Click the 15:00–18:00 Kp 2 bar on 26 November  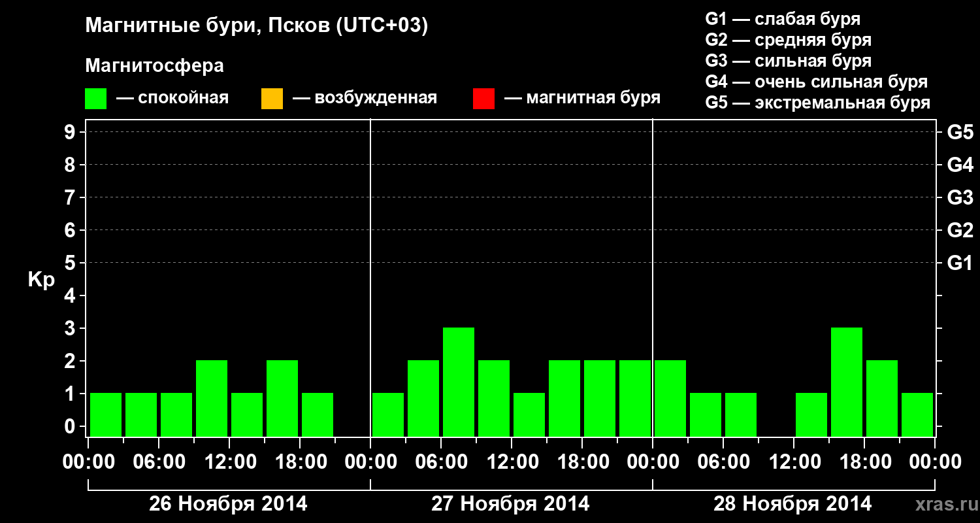click(x=282, y=398)
